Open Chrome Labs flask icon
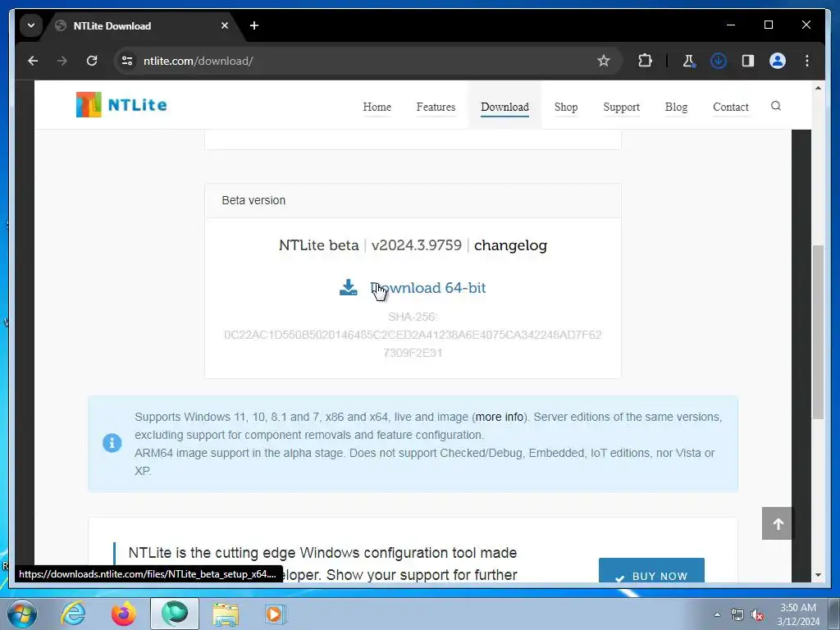Image resolution: width=840 pixels, height=630 pixels. pyautogui.click(x=688, y=61)
